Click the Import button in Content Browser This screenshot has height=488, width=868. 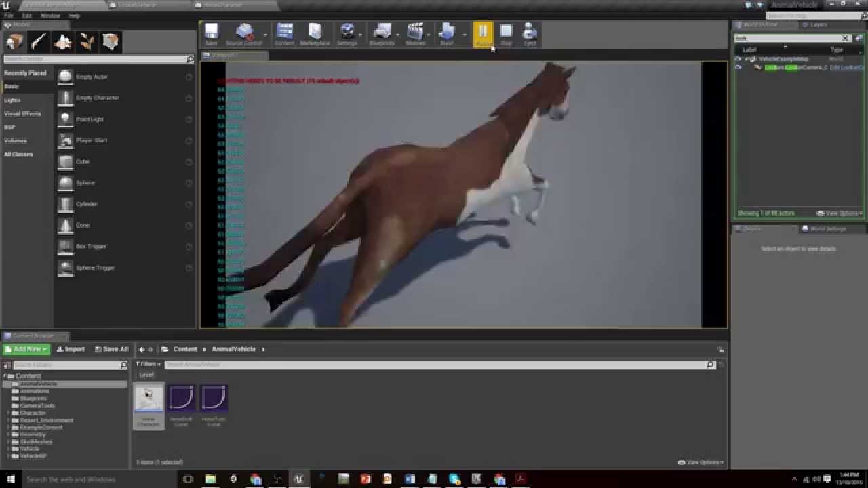(71, 349)
